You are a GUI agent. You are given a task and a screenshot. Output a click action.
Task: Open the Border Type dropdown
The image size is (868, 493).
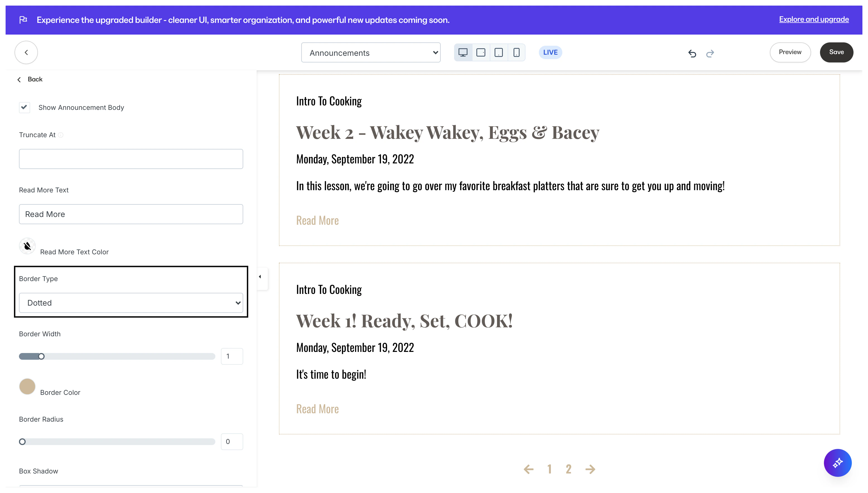131,303
